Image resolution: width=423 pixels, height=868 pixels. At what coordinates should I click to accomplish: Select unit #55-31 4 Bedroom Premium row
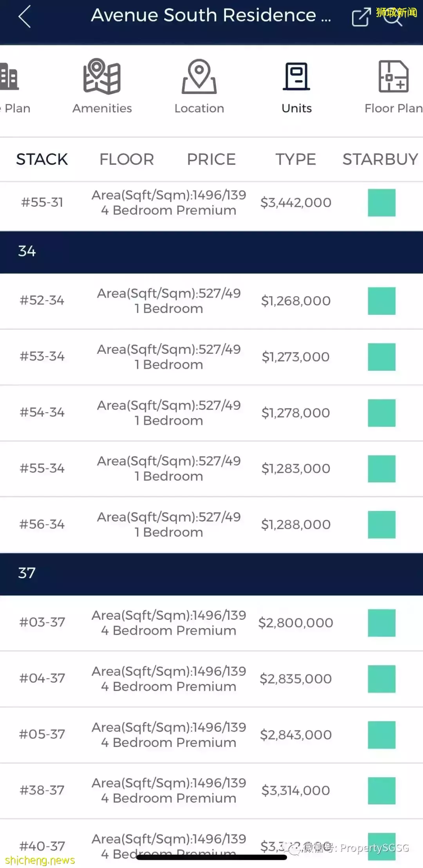click(211, 202)
